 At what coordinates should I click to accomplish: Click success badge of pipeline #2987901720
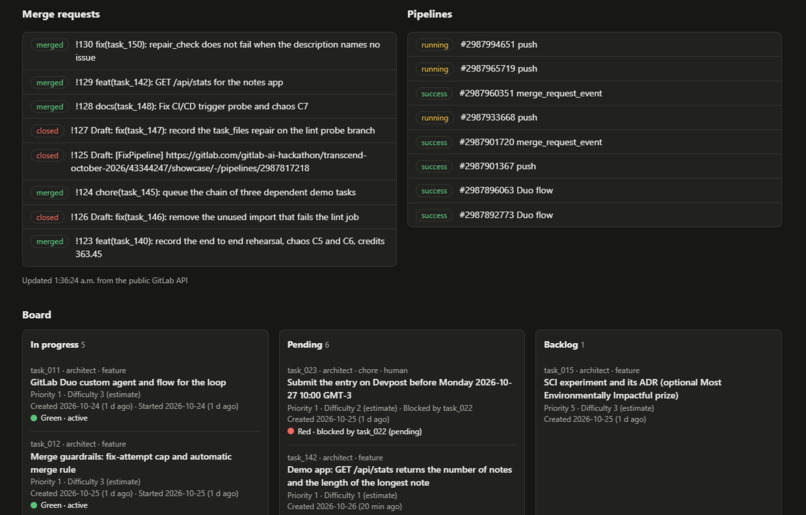[x=434, y=142]
